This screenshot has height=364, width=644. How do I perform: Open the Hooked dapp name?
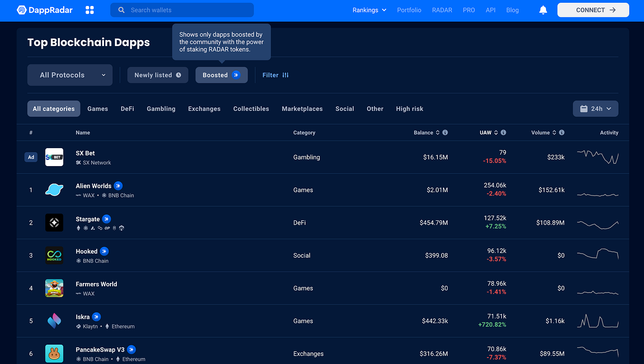86,251
